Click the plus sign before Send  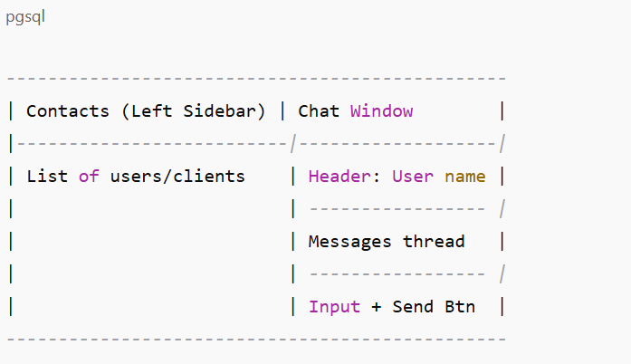click(x=377, y=306)
